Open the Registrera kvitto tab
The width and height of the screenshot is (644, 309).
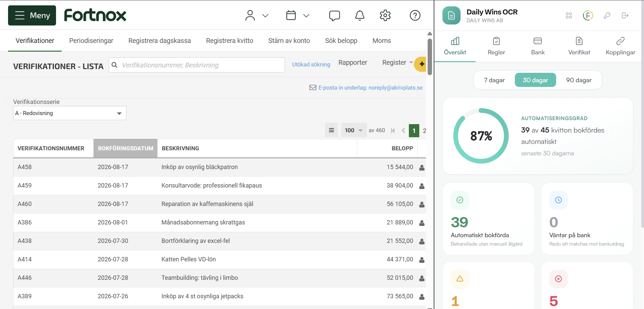tap(230, 41)
